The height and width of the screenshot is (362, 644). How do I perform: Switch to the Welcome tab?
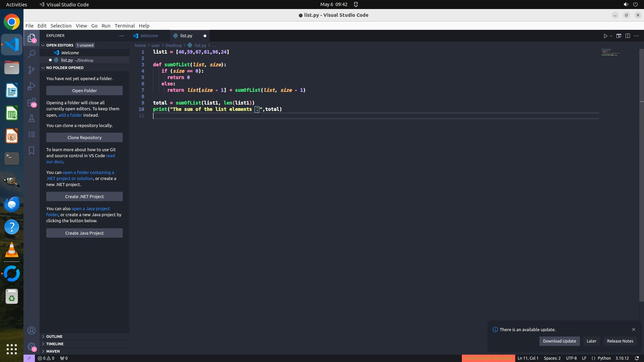[x=149, y=36]
